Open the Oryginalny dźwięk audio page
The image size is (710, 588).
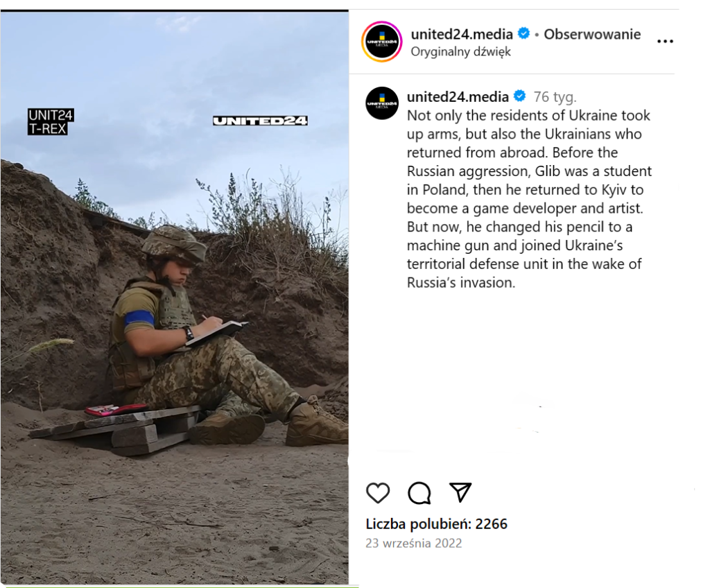point(460,51)
